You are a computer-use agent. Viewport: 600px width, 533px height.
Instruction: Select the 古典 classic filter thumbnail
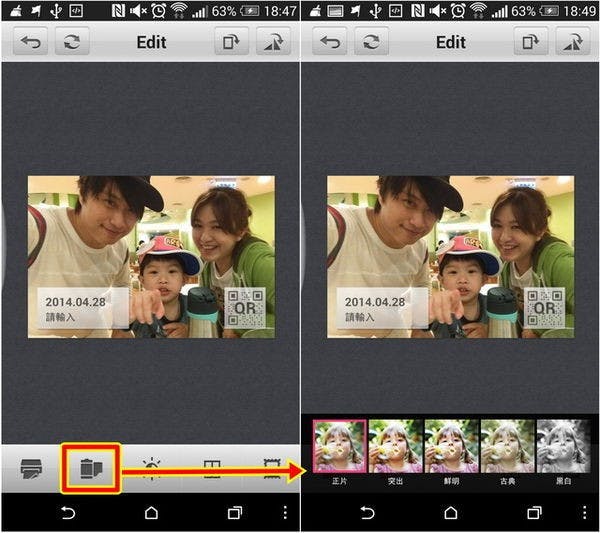507,446
